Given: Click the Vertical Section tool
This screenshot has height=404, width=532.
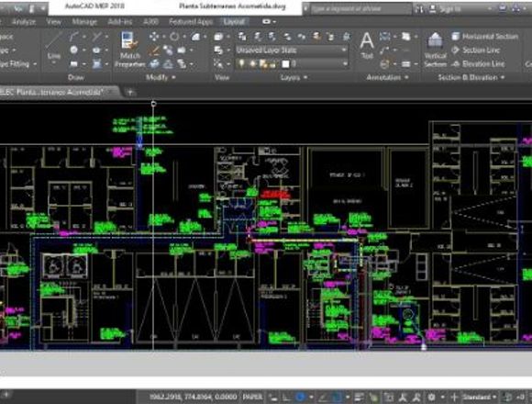Looking at the screenshot, I should click(x=435, y=50).
